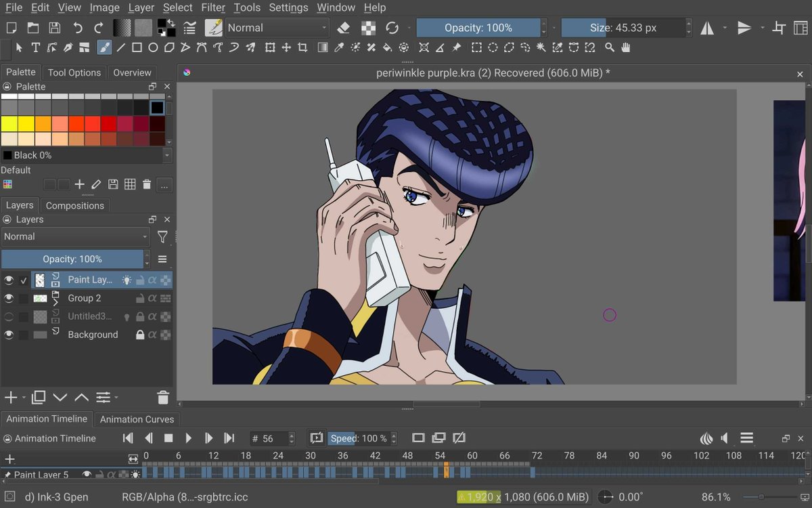Switch to the Tool Options tab

tap(74, 72)
